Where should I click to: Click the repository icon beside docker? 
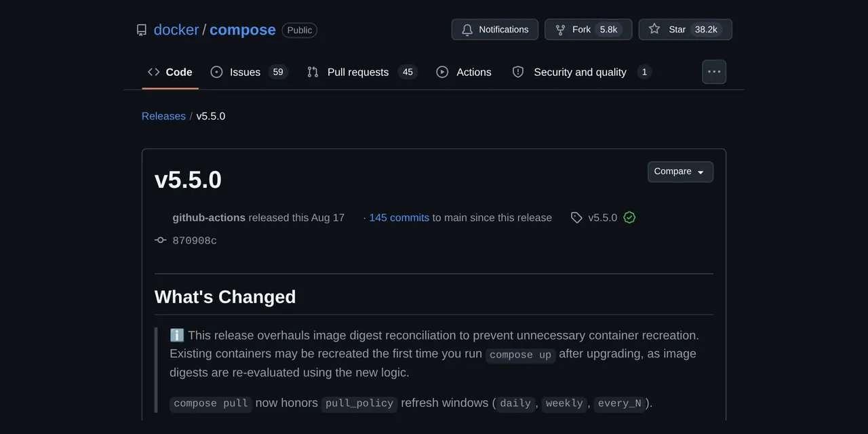coord(141,30)
